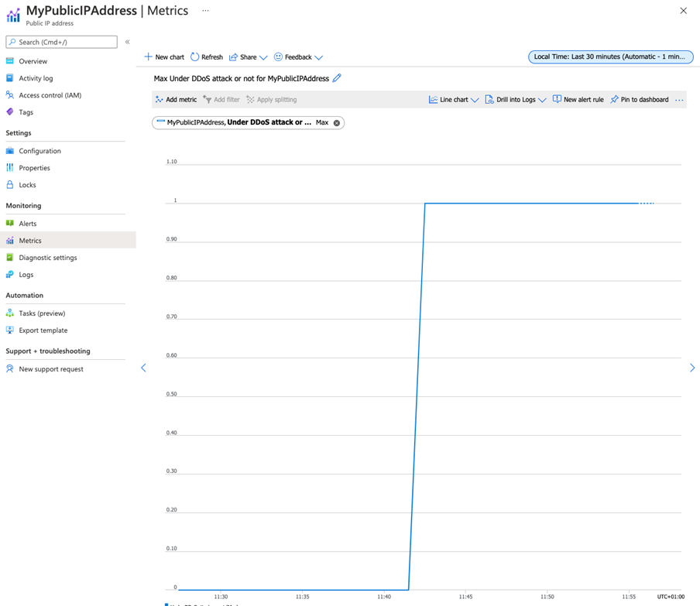Click the Search (Cmd+/) field

[x=60, y=42]
